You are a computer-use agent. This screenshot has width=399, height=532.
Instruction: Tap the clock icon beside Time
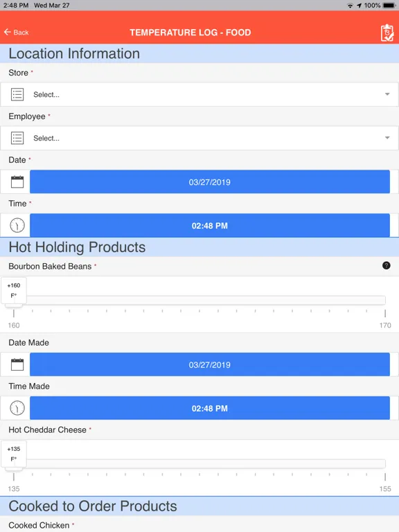tap(17, 225)
